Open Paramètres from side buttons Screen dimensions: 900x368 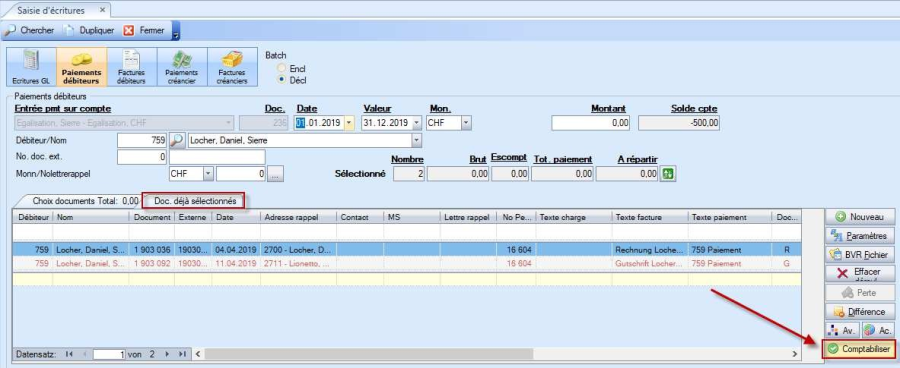pyautogui.click(x=860, y=235)
